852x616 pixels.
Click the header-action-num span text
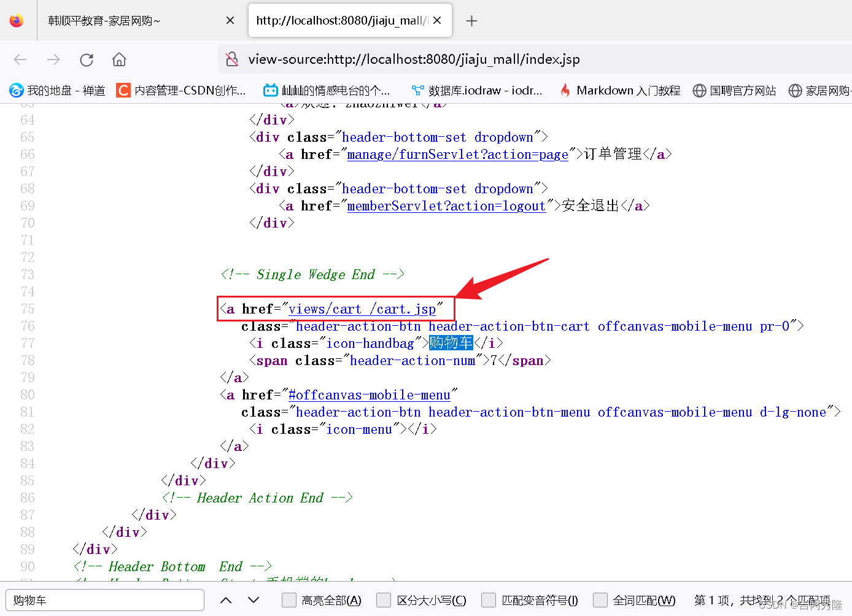coord(412,361)
